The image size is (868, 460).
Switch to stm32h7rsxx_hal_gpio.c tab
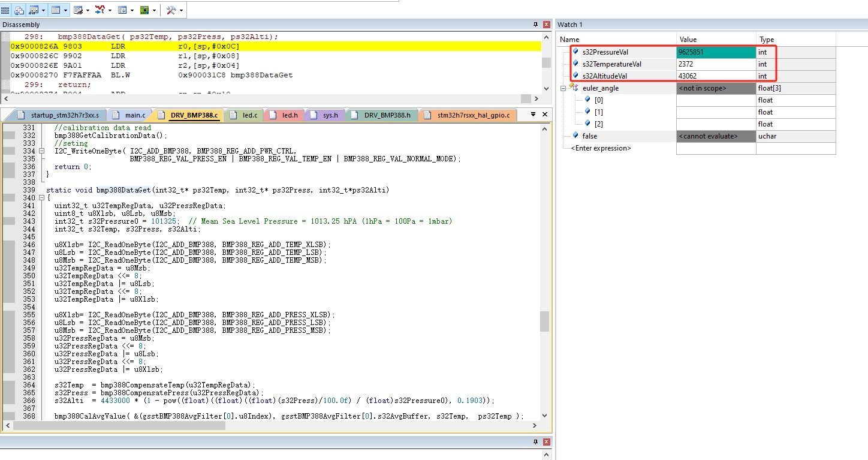pyautogui.click(x=468, y=115)
